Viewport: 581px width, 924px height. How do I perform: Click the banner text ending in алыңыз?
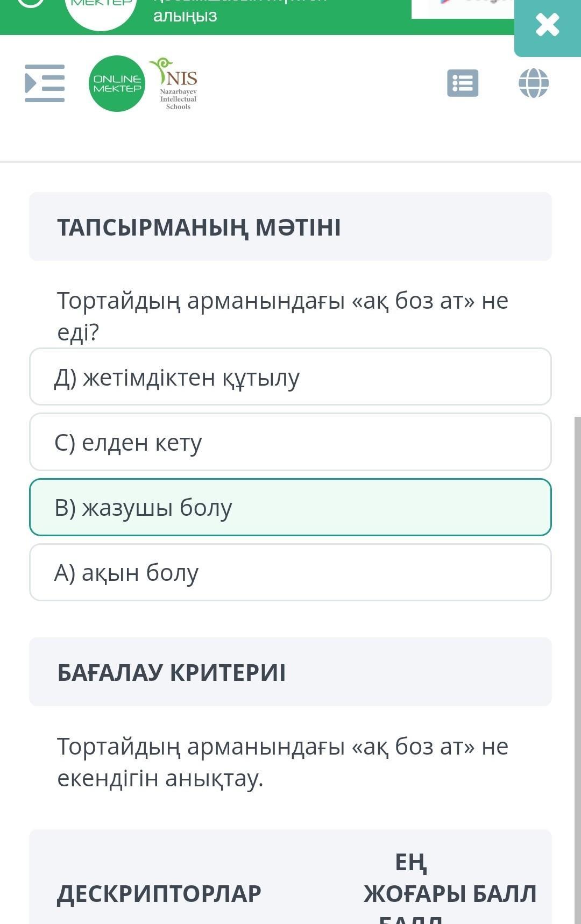[x=185, y=16]
